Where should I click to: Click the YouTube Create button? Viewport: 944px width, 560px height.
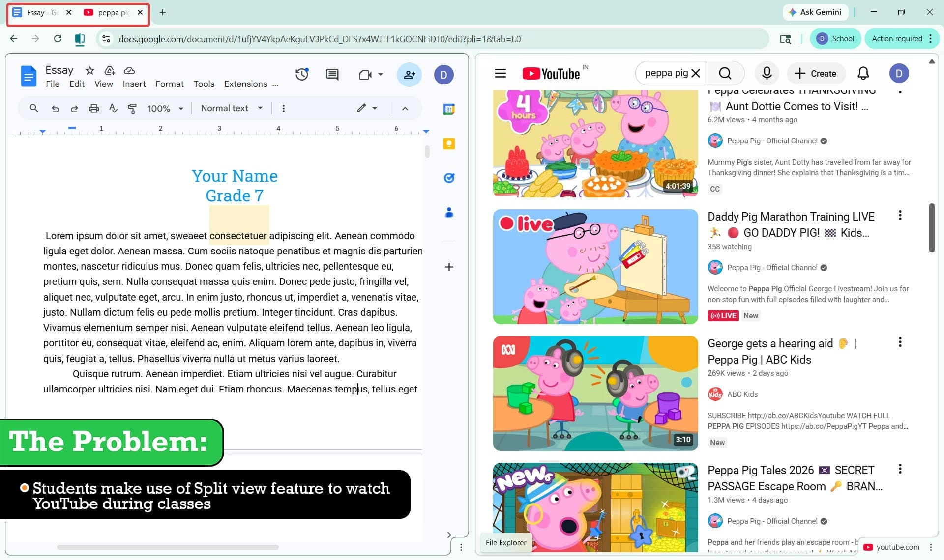point(816,73)
